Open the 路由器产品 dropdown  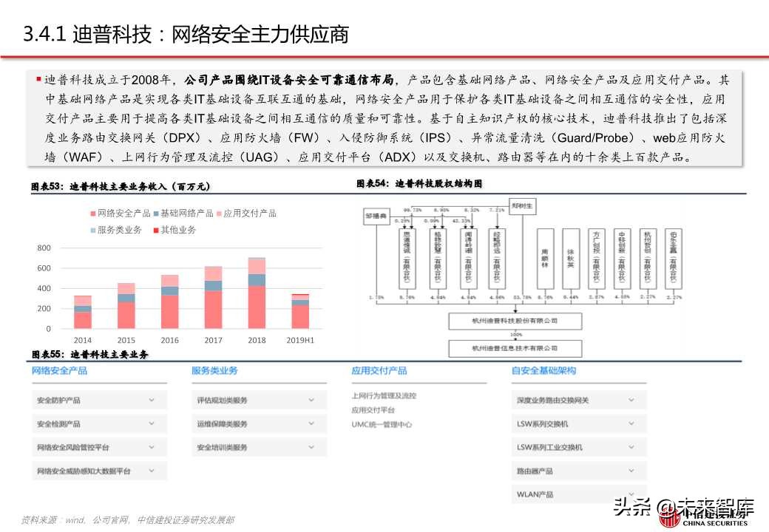[x=578, y=470]
